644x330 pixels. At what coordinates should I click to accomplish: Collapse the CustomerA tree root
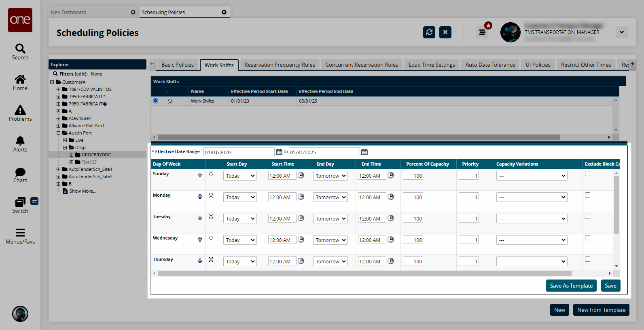(52, 82)
